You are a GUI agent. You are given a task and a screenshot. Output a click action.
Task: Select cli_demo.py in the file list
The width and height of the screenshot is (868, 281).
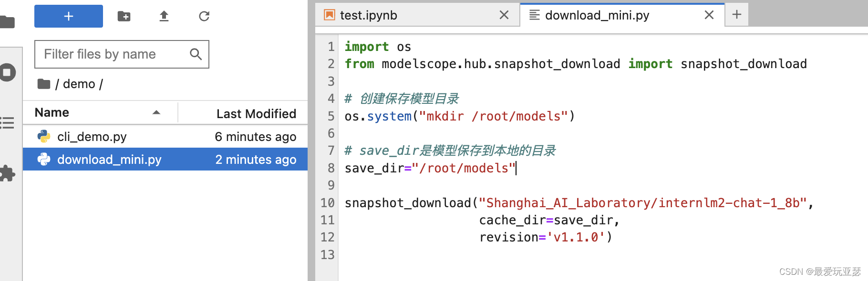tap(165, 137)
